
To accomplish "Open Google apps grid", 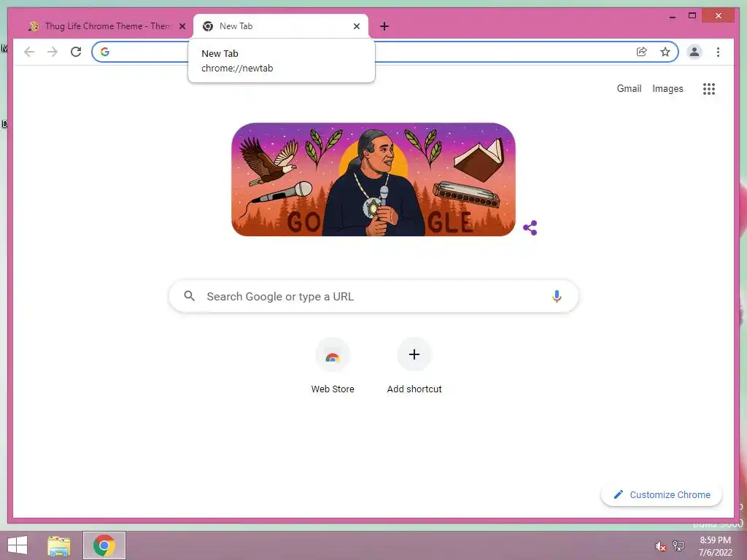I will pos(709,88).
